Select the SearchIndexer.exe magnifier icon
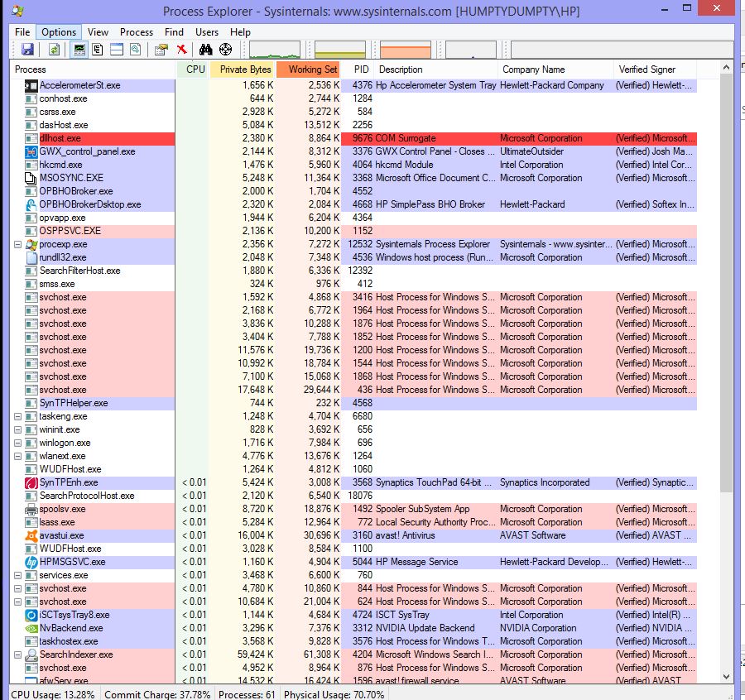Screen dimensions: 745x700 (x=31, y=654)
